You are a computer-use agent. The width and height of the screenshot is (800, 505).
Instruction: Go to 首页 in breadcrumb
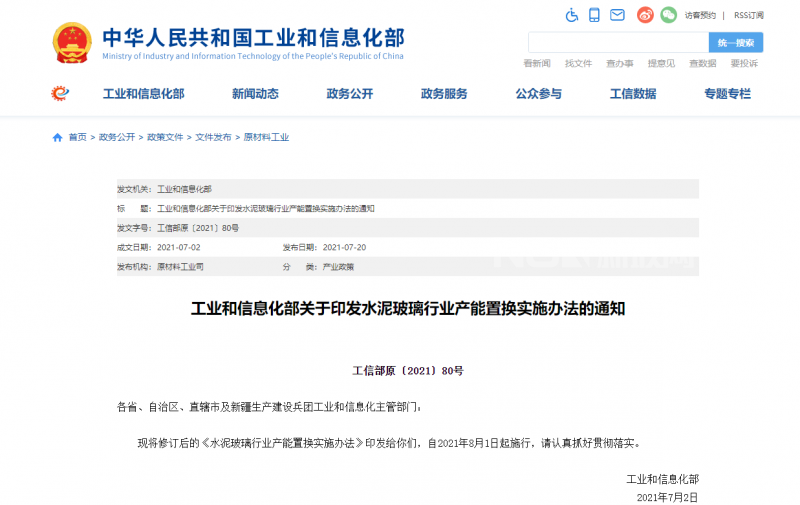tap(78, 137)
